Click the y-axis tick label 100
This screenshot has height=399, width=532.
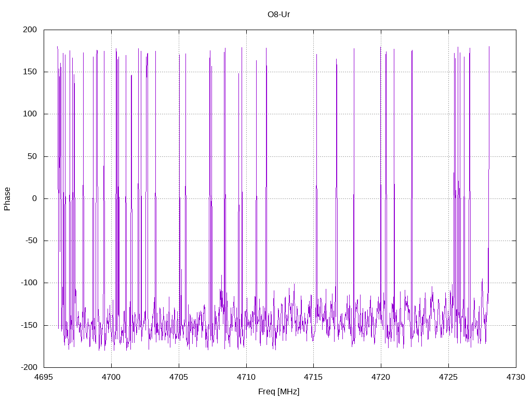pyautogui.click(x=30, y=114)
